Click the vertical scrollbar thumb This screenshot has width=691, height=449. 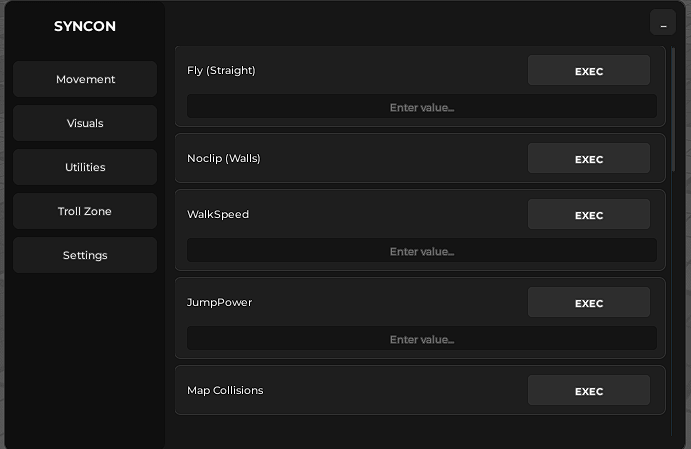(x=673, y=109)
